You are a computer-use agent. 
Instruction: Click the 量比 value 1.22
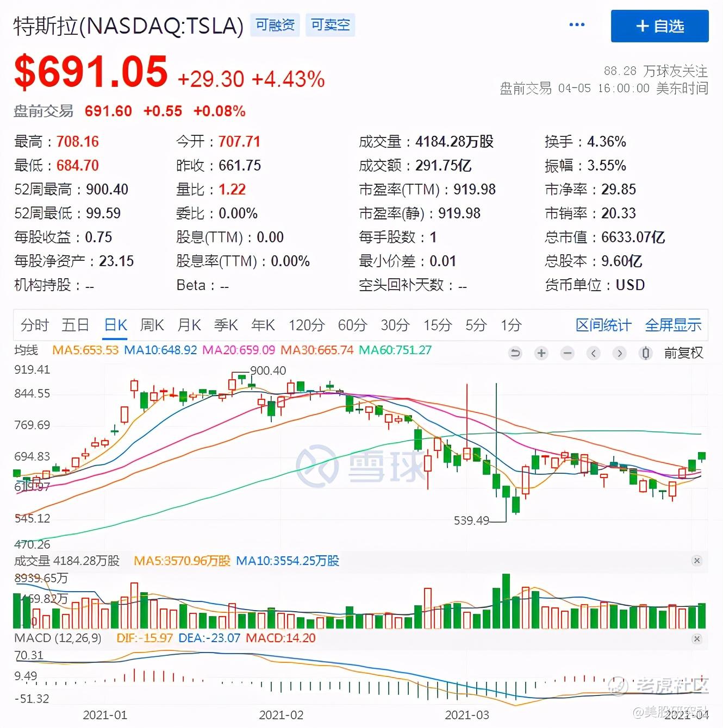coord(232,190)
